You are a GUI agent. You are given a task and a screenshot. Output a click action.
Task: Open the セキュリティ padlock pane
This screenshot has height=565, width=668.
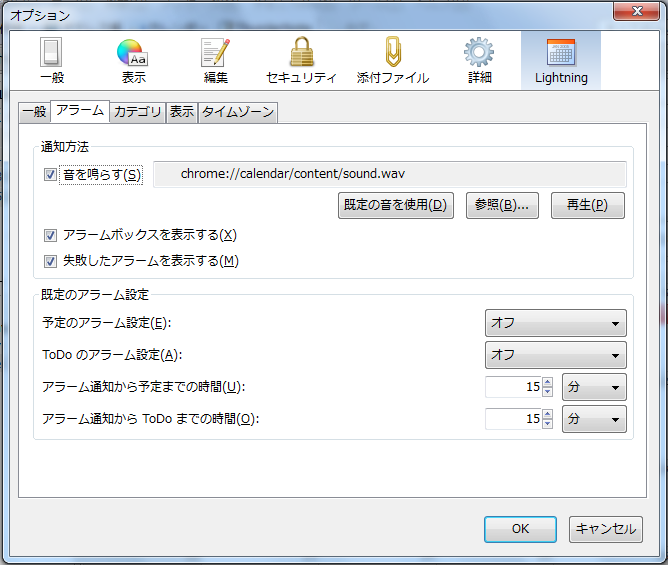click(301, 60)
